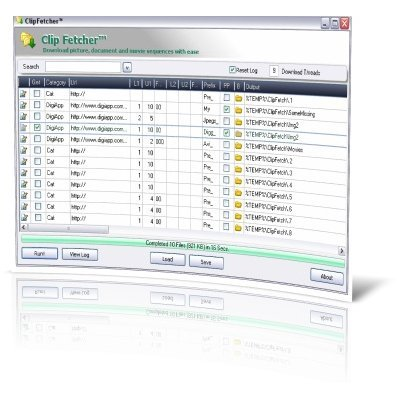Open folder browse icon for ClipFetch\6 output
The width and height of the screenshot is (400, 400).
click(x=238, y=205)
